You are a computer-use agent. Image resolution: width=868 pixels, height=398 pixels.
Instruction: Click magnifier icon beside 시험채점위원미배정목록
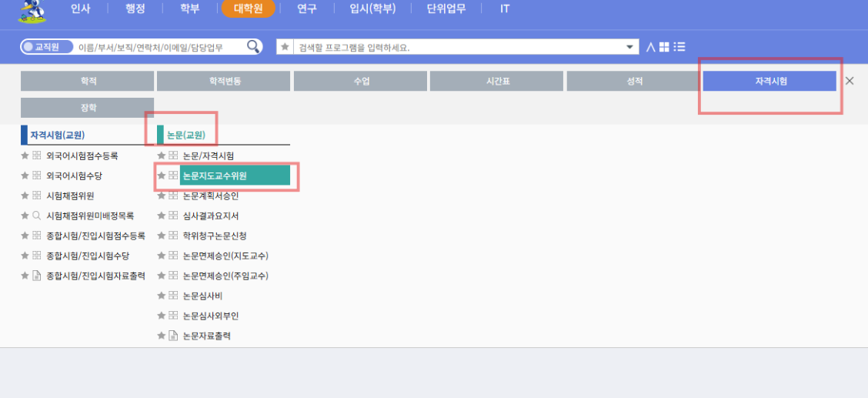(x=37, y=216)
